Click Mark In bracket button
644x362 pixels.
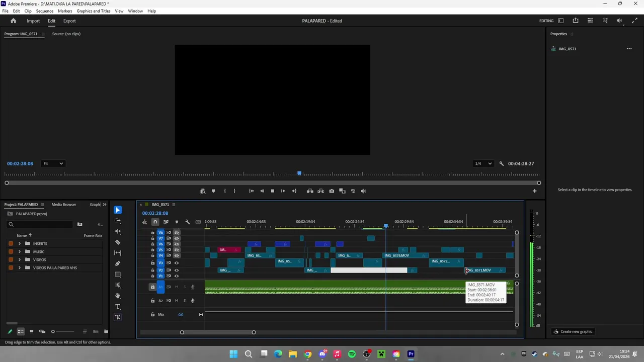(224, 191)
